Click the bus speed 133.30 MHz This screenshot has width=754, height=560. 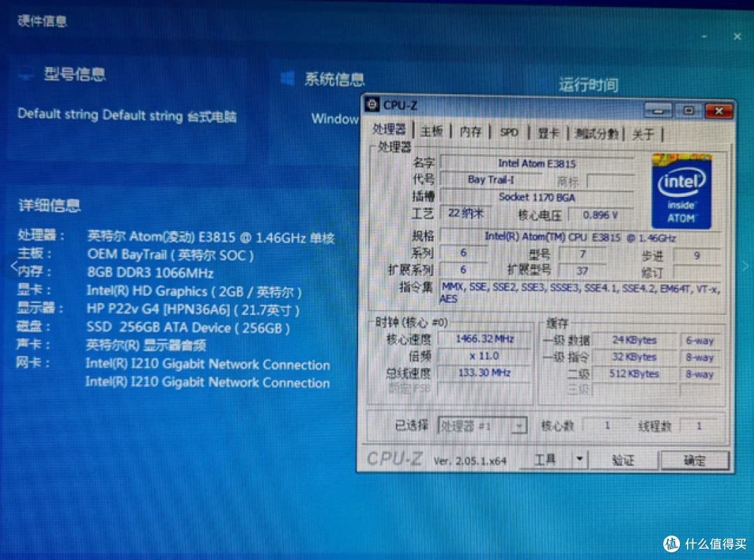485,373
